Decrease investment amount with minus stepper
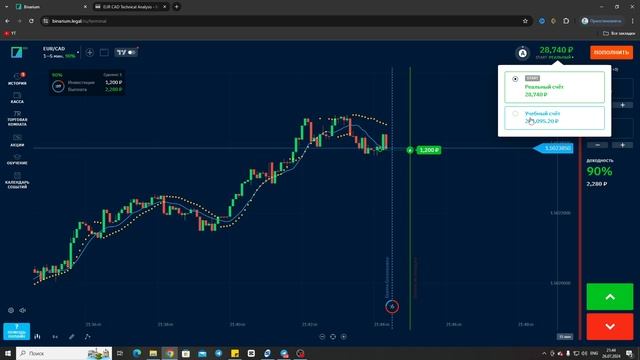Viewport: 640px width, 360px height. [597, 145]
